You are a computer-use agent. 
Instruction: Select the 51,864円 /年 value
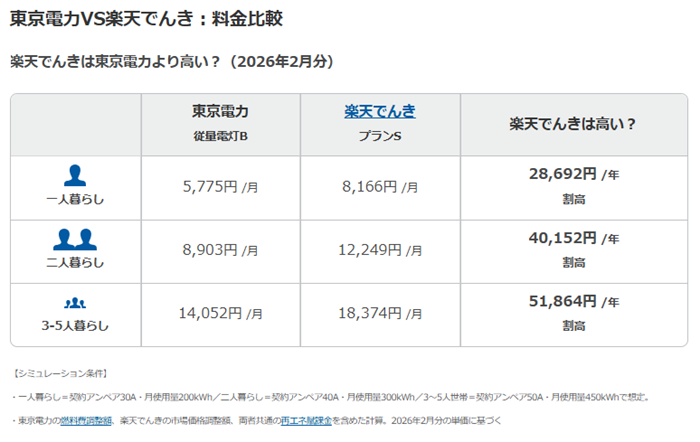[x=574, y=301]
